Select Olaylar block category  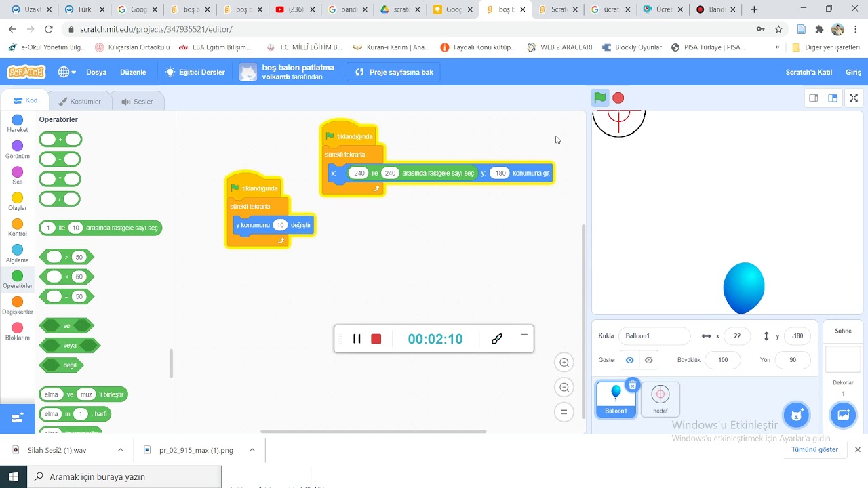[18, 202]
